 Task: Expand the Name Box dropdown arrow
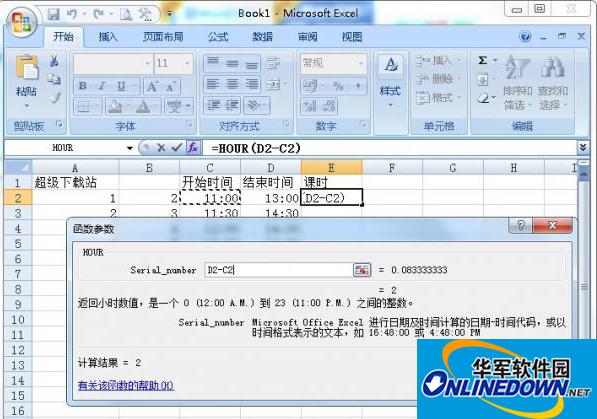[130, 148]
